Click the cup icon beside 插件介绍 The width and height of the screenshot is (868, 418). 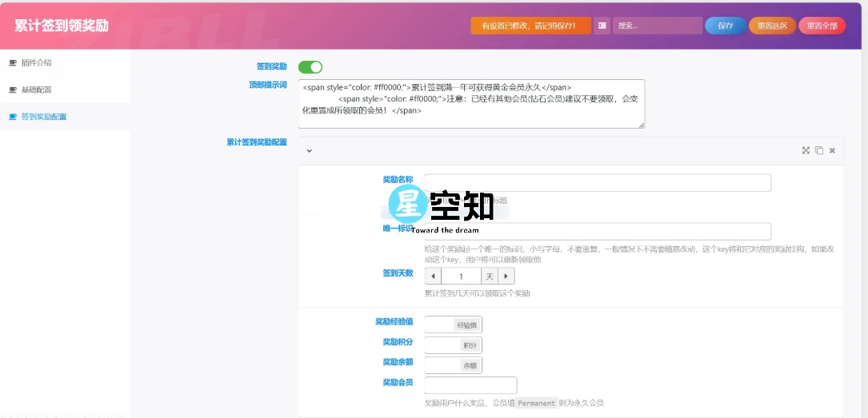[13, 62]
